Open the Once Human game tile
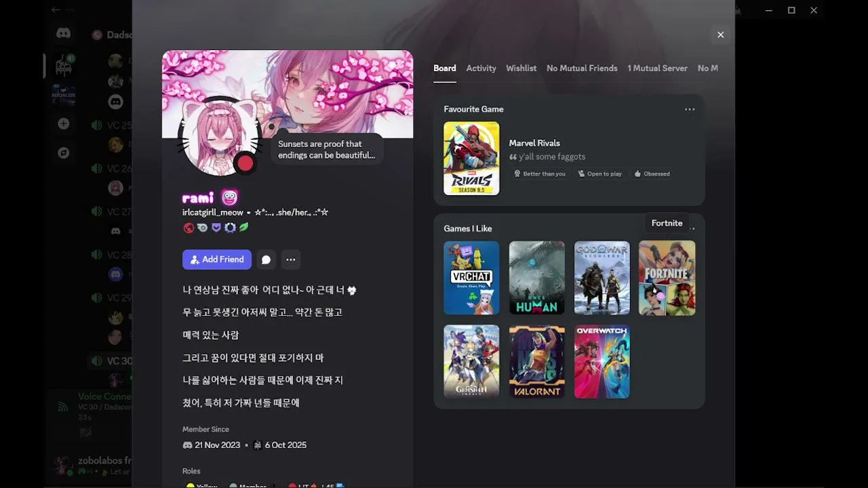This screenshot has height=488, width=868. 537,278
